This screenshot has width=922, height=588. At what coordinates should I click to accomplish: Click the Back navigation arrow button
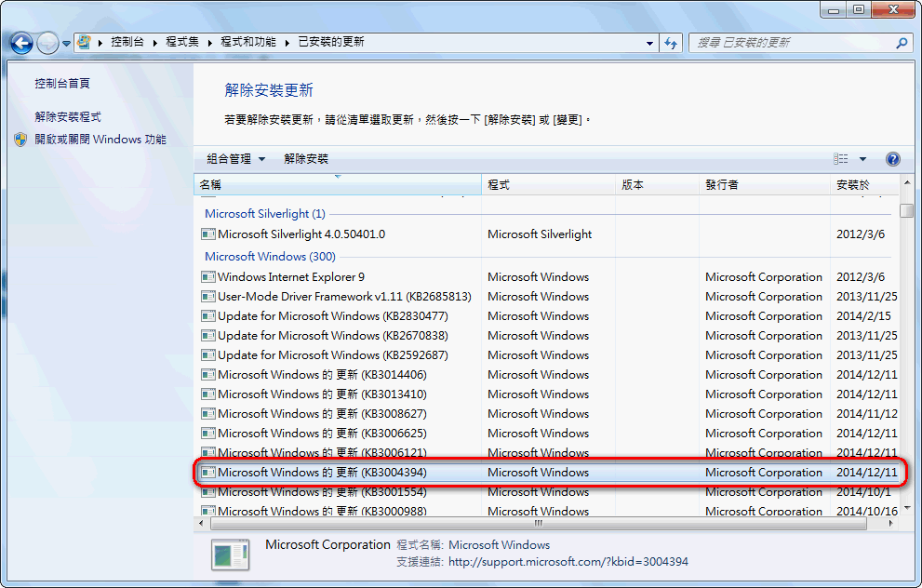point(21,43)
